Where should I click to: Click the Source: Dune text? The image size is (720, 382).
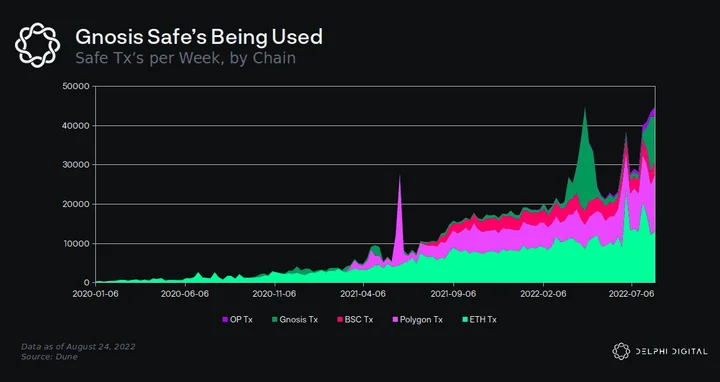click(49, 357)
